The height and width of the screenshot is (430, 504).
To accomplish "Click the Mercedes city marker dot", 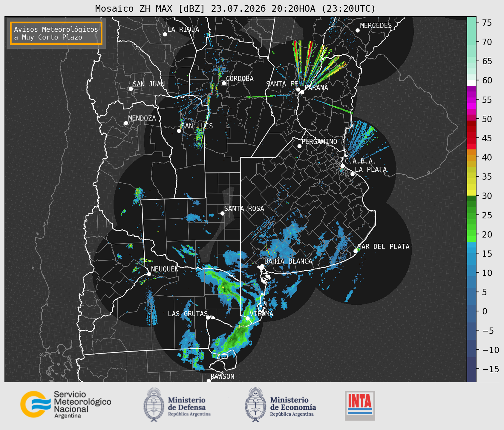I will (x=358, y=31).
